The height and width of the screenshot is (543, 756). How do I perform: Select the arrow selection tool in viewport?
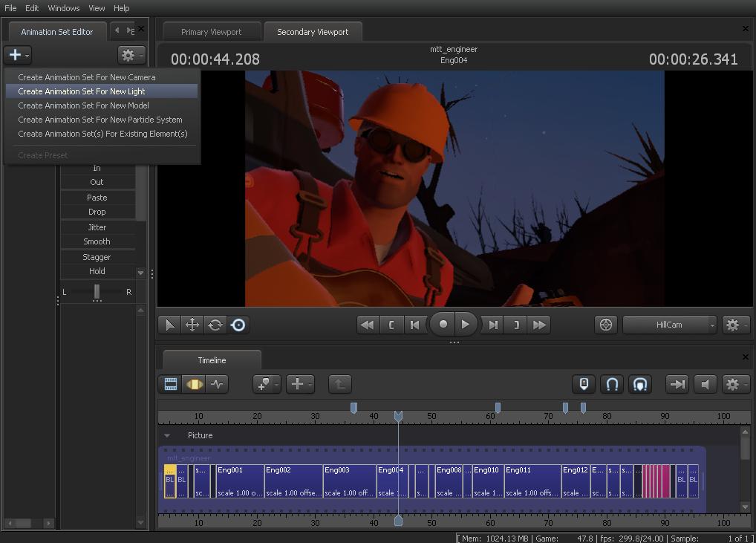(x=169, y=325)
